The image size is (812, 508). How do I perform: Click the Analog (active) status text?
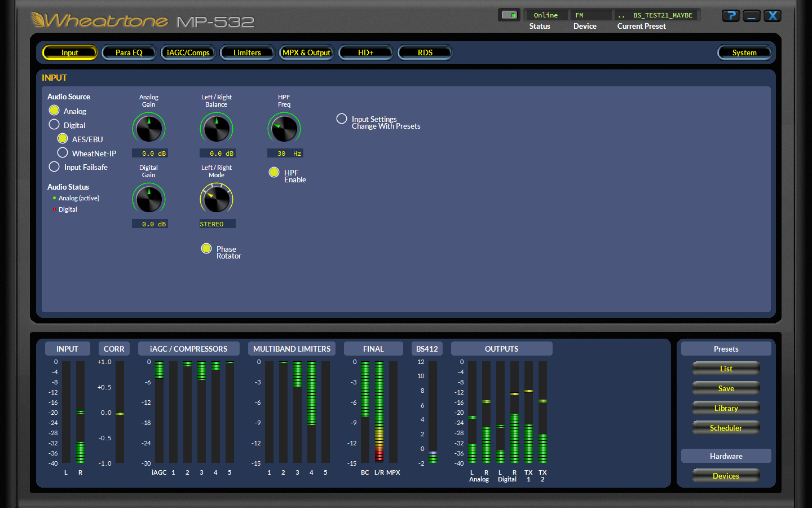tap(79, 198)
